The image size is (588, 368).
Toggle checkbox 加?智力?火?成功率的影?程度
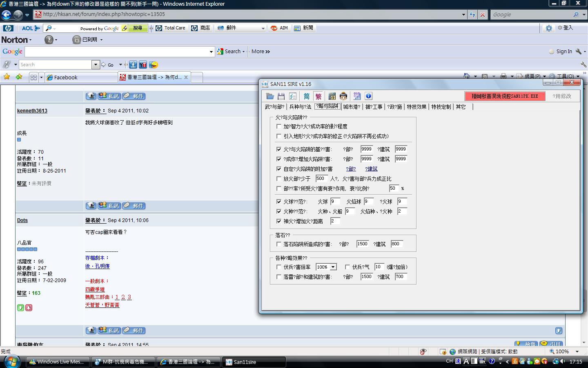(x=279, y=126)
